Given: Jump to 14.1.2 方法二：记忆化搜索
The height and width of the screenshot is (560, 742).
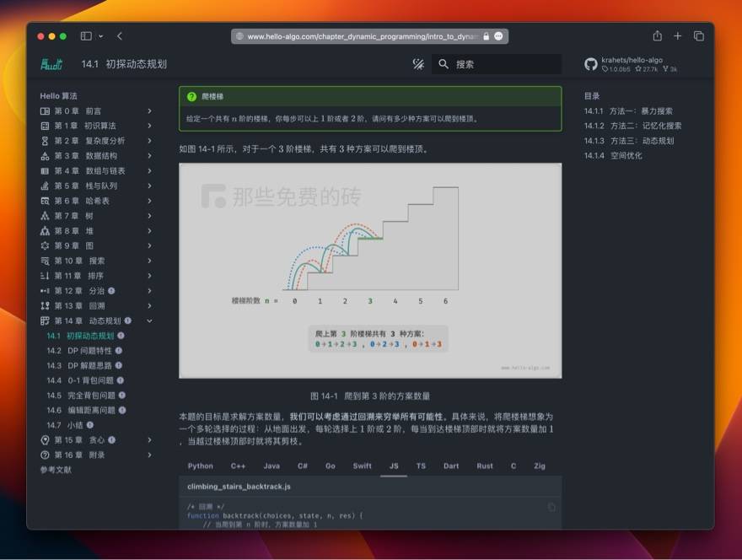Looking at the screenshot, I should 632,126.
